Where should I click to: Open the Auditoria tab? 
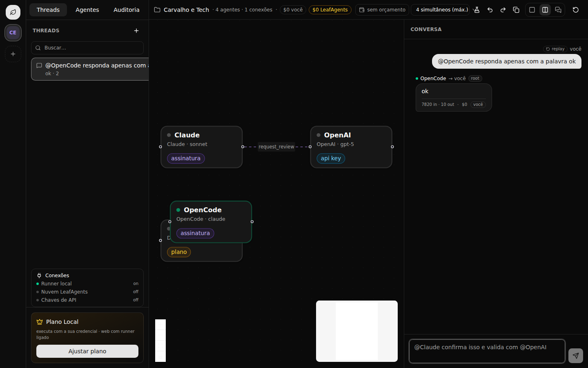click(127, 10)
